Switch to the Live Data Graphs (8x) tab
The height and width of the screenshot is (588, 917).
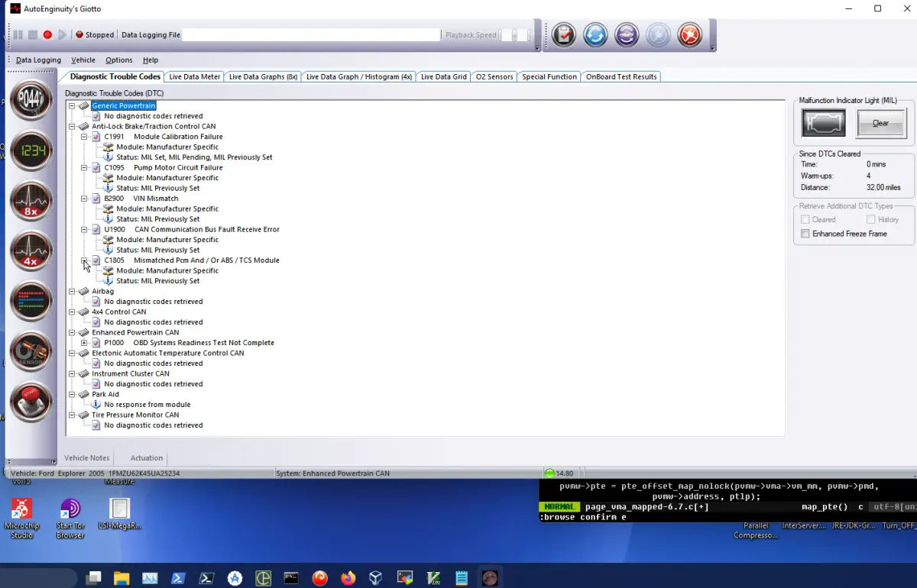(263, 77)
